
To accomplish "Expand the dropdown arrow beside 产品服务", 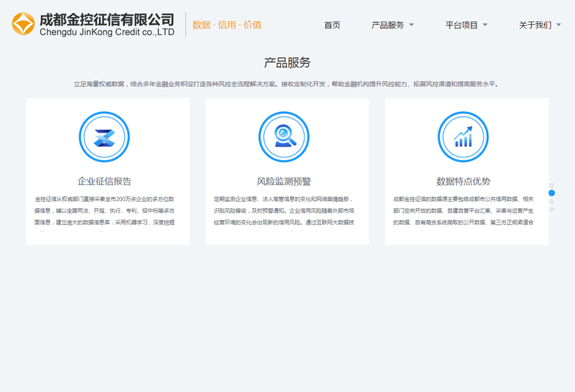I will coord(411,26).
